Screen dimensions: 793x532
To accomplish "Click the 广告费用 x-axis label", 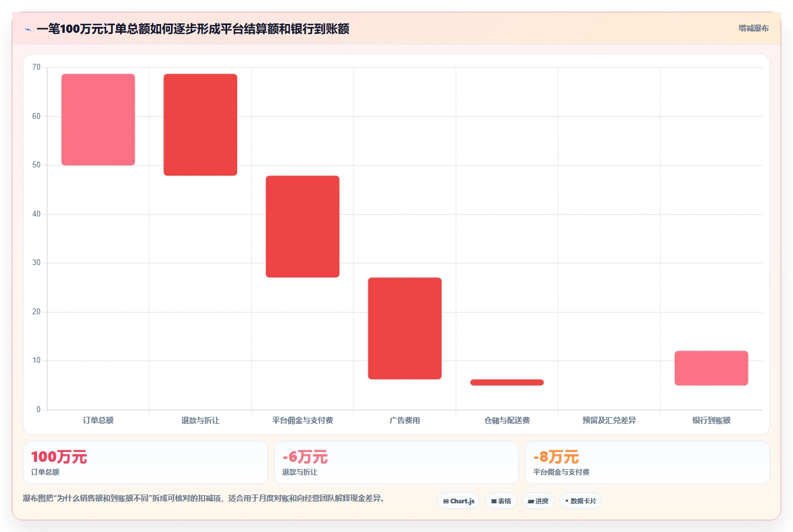I will (405, 420).
